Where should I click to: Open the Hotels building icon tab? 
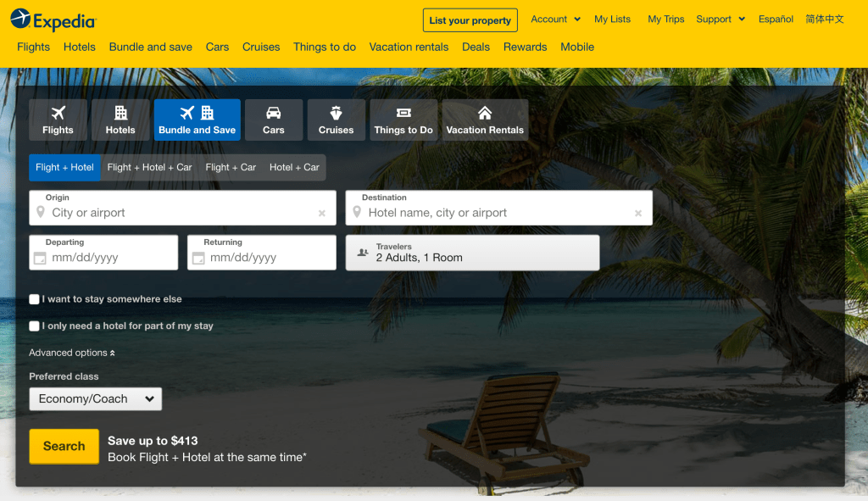click(120, 120)
